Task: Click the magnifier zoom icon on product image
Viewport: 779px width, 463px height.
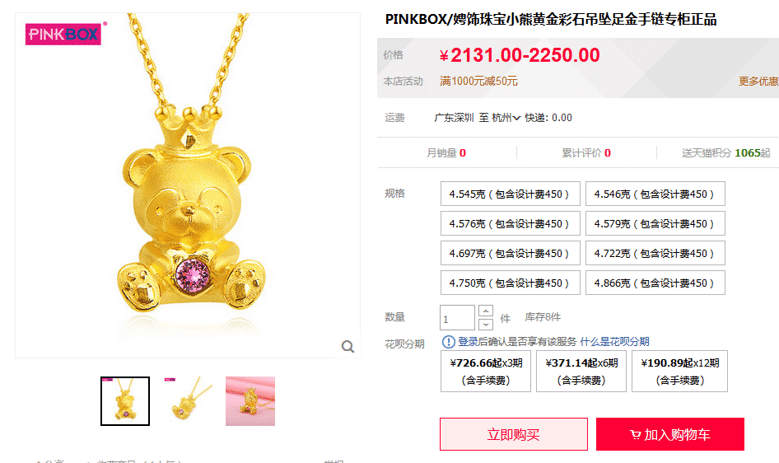Action: (x=348, y=346)
